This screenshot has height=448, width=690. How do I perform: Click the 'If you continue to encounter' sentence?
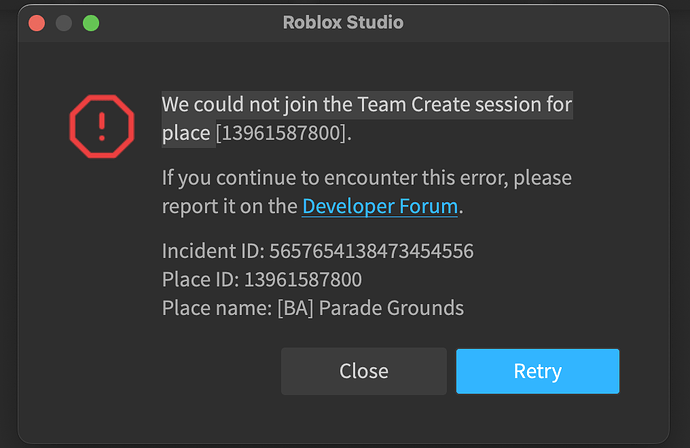coord(367,178)
